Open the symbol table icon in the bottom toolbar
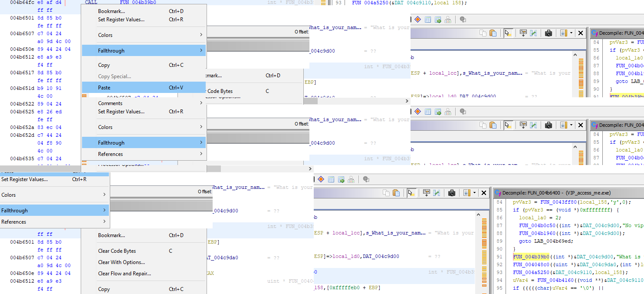The image size is (644, 294). pos(331,179)
